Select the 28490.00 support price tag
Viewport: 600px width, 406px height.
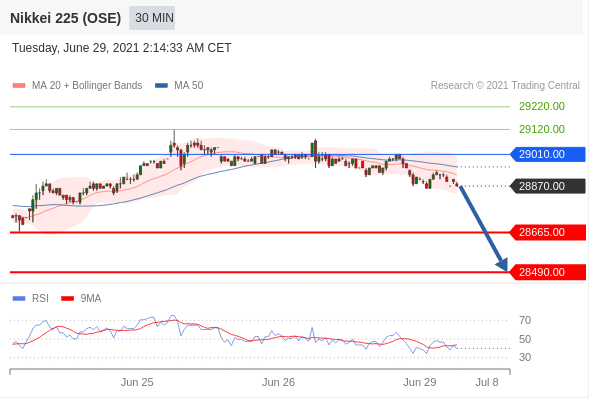point(548,272)
